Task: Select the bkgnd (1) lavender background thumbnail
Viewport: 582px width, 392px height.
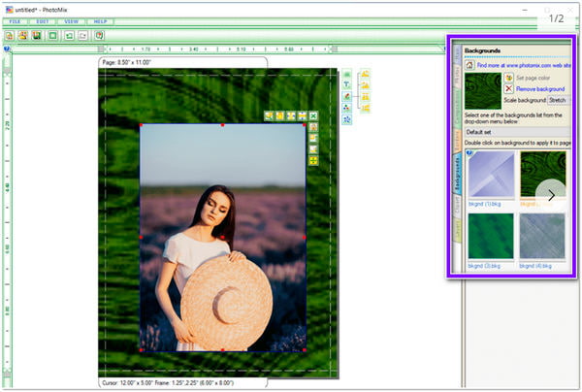Action: click(x=491, y=175)
